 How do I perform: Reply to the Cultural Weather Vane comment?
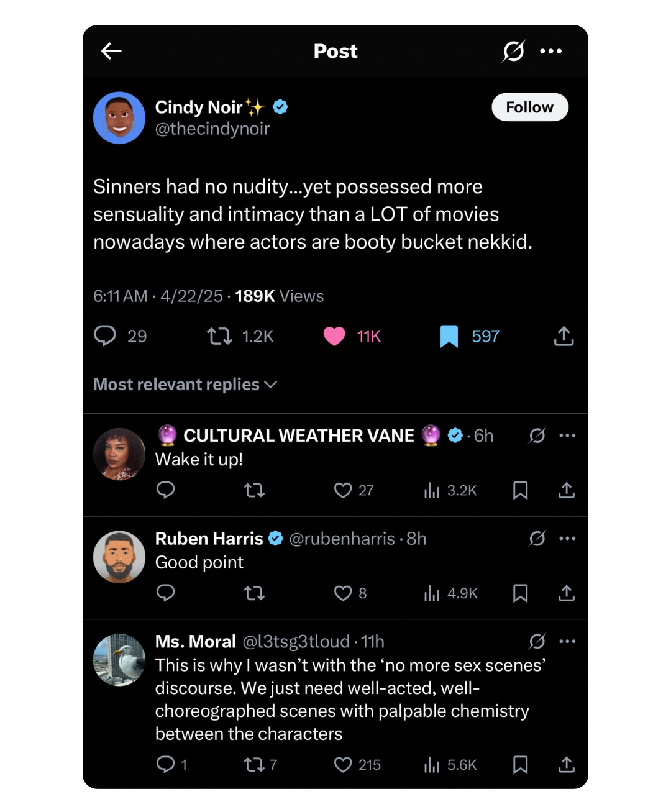tap(165, 490)
